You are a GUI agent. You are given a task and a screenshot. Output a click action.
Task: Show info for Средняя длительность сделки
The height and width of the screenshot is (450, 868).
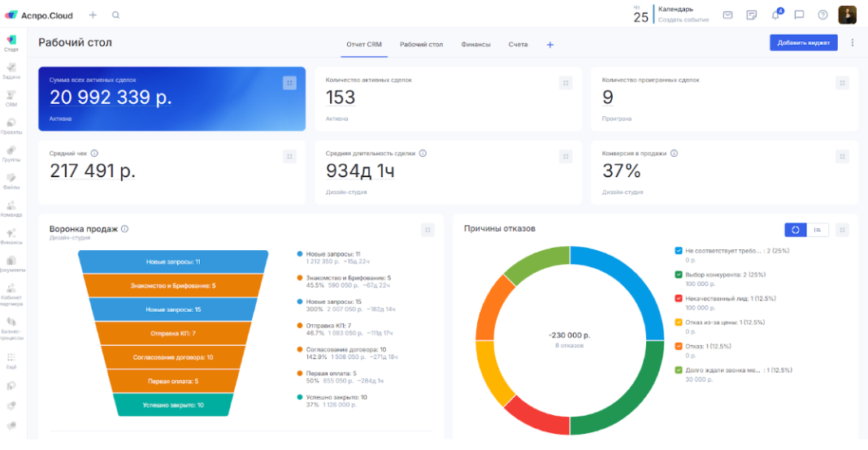point(423,154)
